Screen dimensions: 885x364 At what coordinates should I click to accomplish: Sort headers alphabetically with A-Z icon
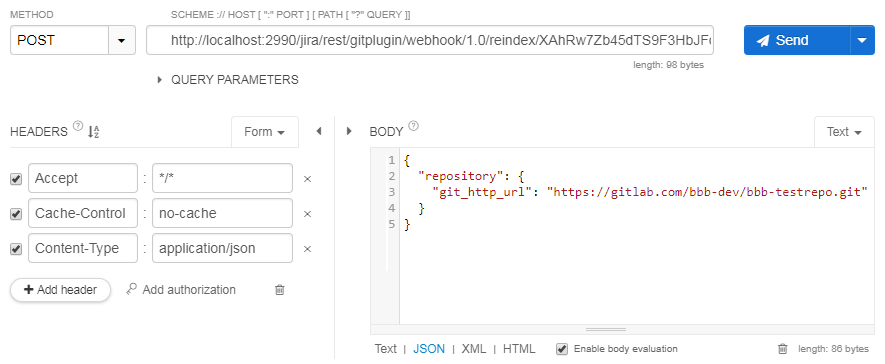(x=93, y=132)
